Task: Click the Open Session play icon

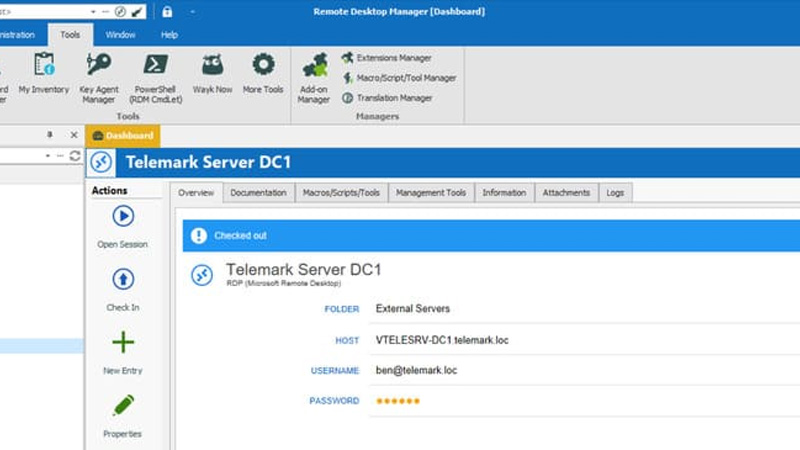Action: pyautogui.click(x=123, y=216)
